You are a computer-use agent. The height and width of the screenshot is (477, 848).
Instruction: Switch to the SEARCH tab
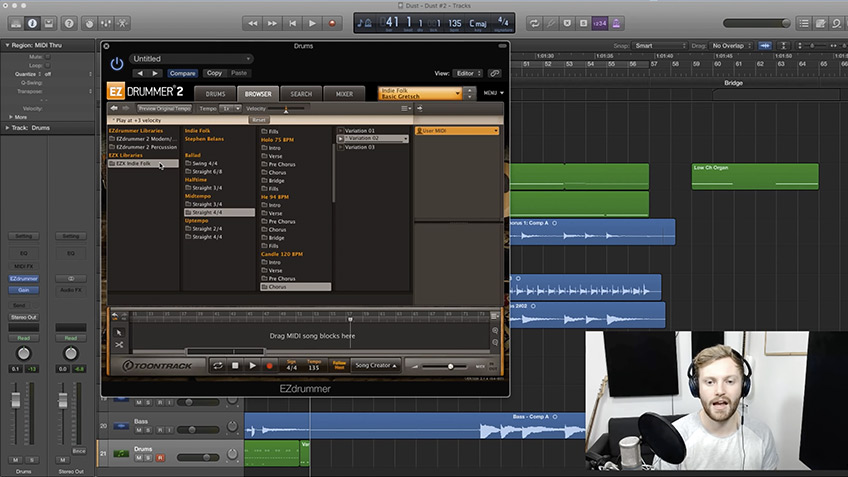coord(301,94)
